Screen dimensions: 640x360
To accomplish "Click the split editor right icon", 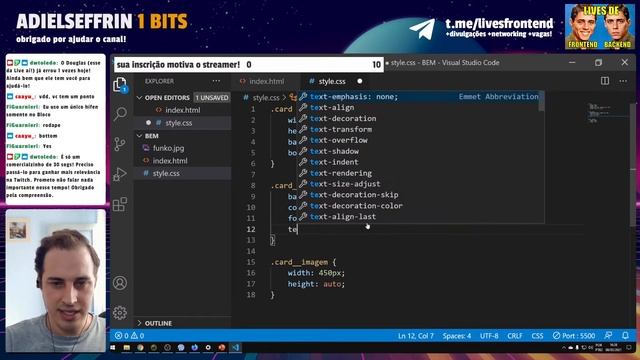I will point(605,81).
